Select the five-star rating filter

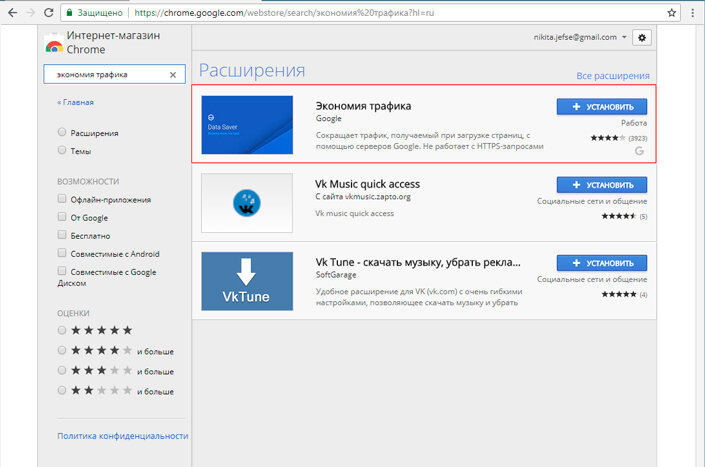pyautogui.click(x=62, y=330)
